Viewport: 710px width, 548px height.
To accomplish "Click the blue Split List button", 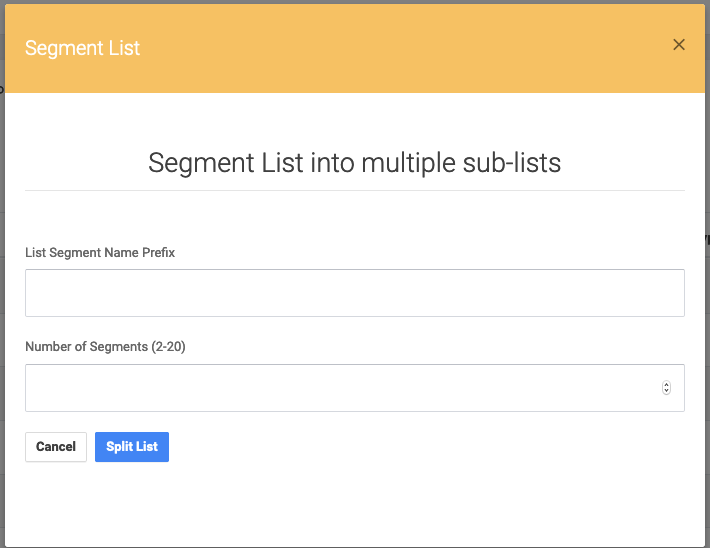I will coord(132,447).
